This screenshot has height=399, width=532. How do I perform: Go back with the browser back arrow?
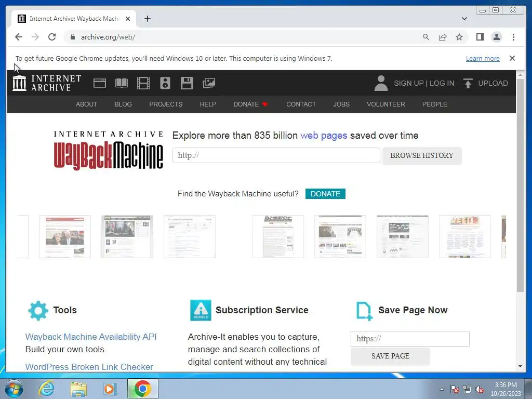[x=19, y=37]
